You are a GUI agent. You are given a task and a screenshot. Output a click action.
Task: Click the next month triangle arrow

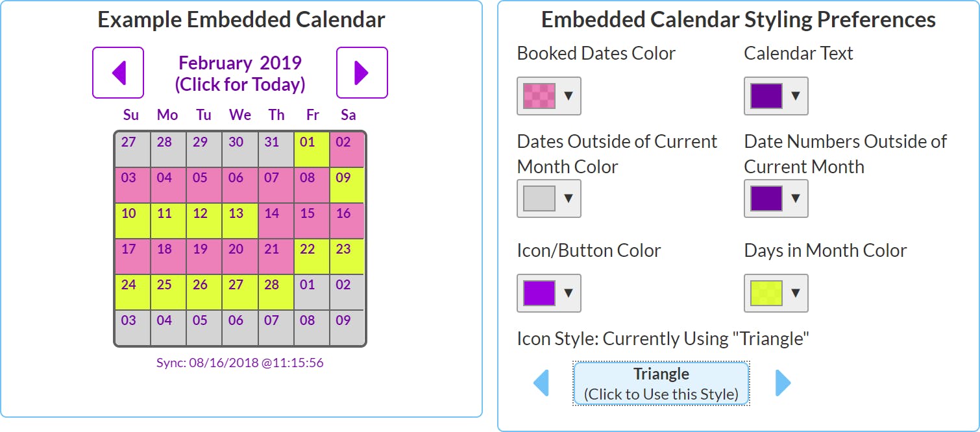coord(361,73)
